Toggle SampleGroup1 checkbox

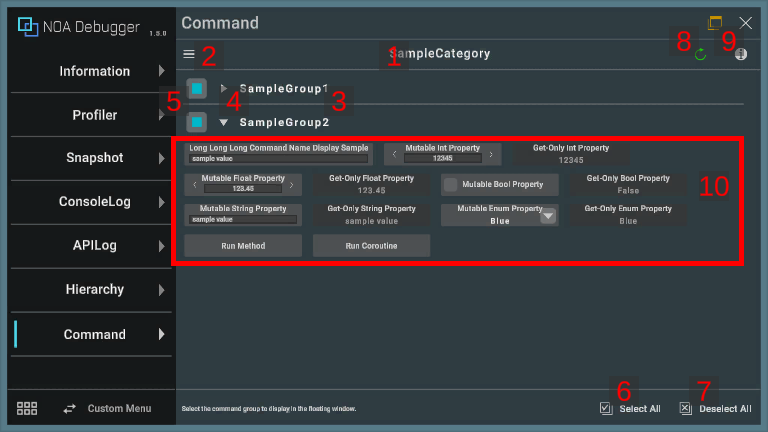pyautogui.click(x=196, y=89)
